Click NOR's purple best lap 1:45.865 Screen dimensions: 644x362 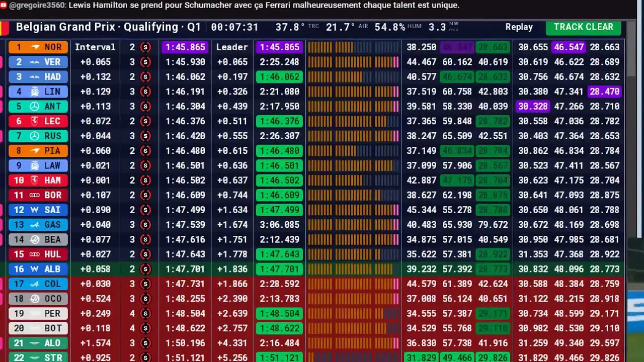coord(185,47)
